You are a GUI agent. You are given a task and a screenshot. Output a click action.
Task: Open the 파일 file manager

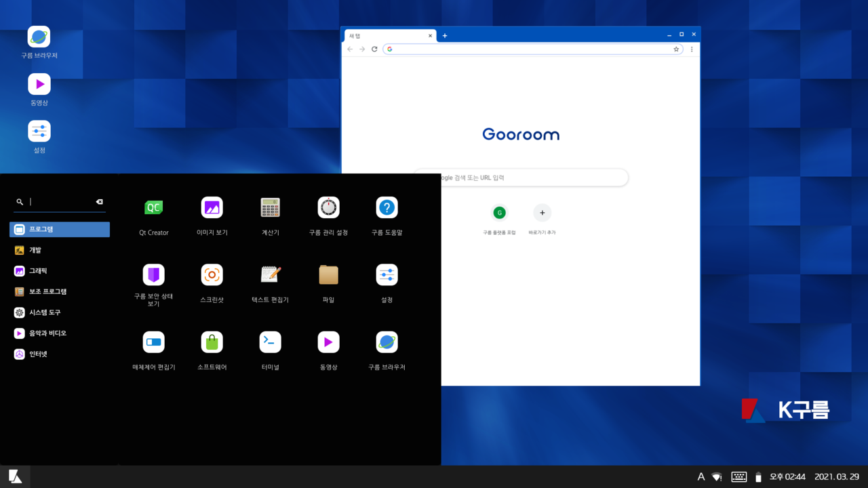click(x=328, y=275)
